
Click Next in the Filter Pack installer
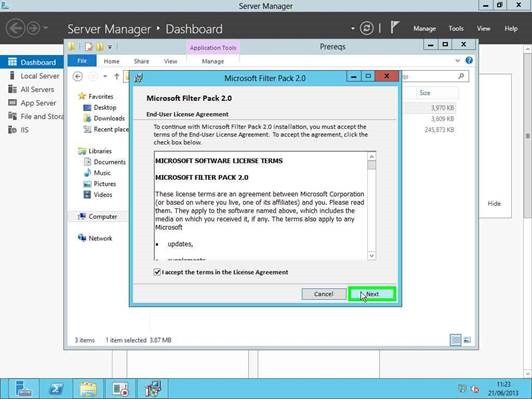(x=372, y=294)
